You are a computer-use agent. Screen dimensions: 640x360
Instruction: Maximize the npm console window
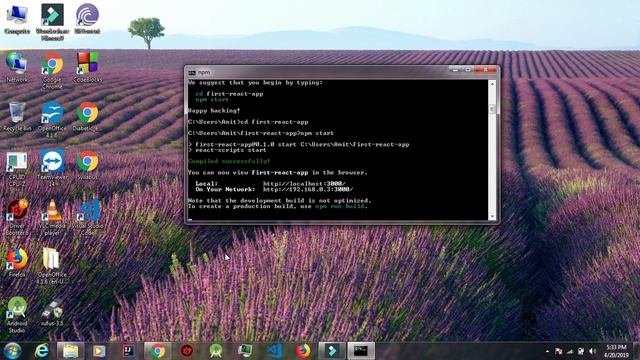468,70
